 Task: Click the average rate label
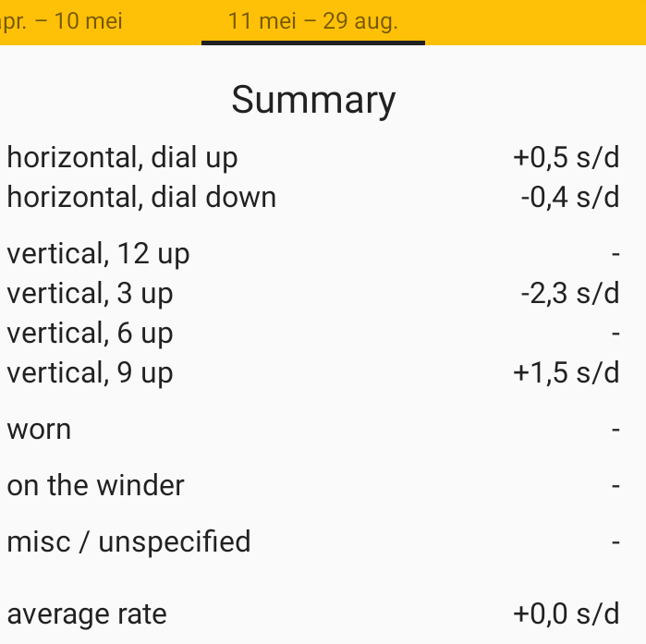click(87, 614)
